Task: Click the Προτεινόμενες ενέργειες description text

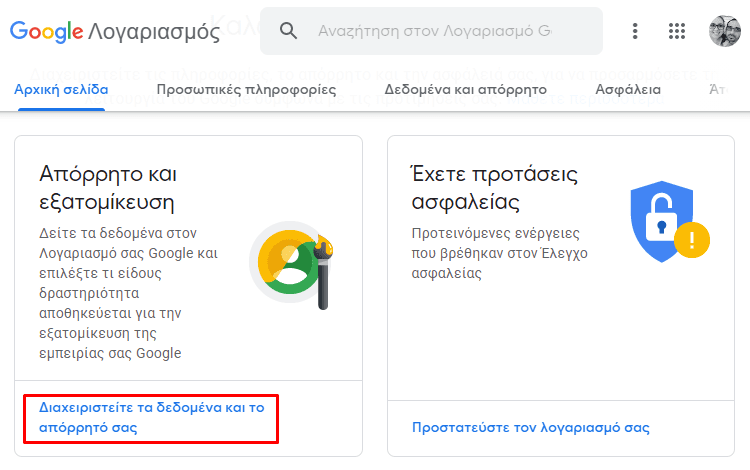Action: click(499, 253)
